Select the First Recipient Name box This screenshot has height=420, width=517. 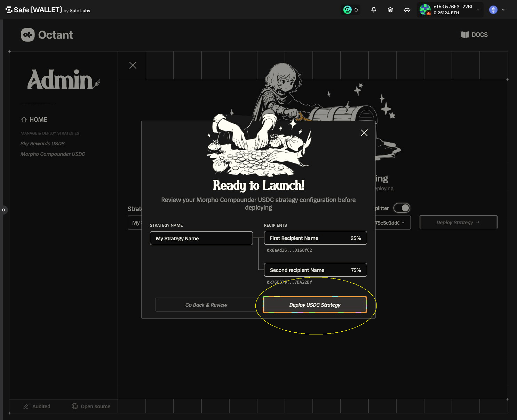[316, 238]
